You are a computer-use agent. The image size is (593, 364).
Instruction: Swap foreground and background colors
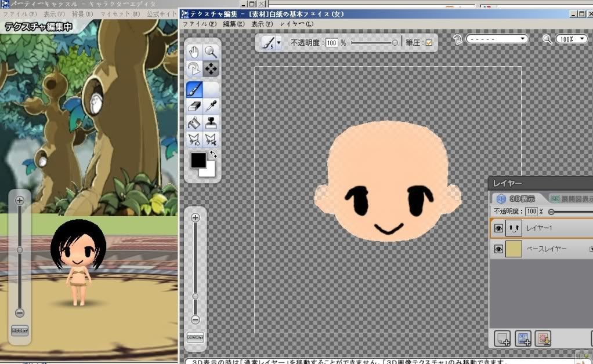coord(214,154)
